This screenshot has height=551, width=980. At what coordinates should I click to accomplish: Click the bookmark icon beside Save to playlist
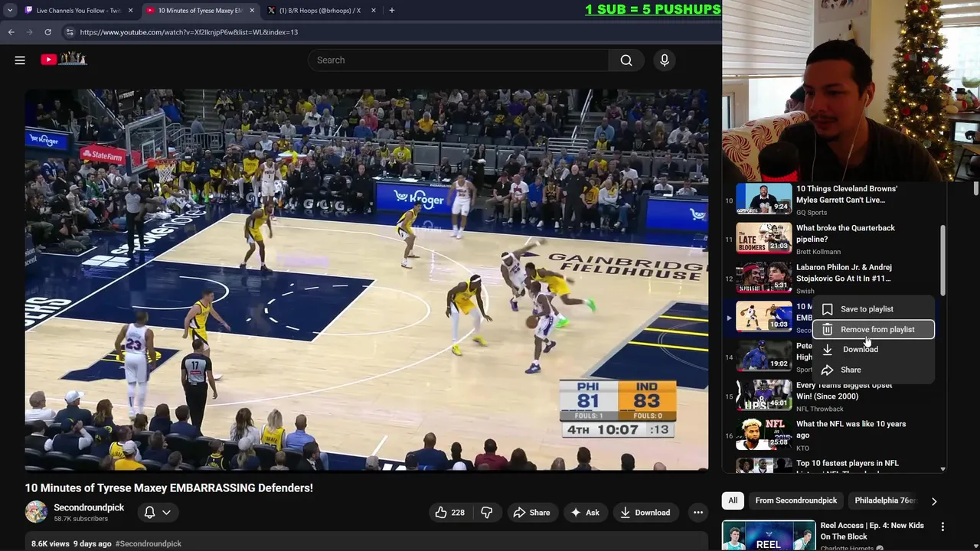827,309
